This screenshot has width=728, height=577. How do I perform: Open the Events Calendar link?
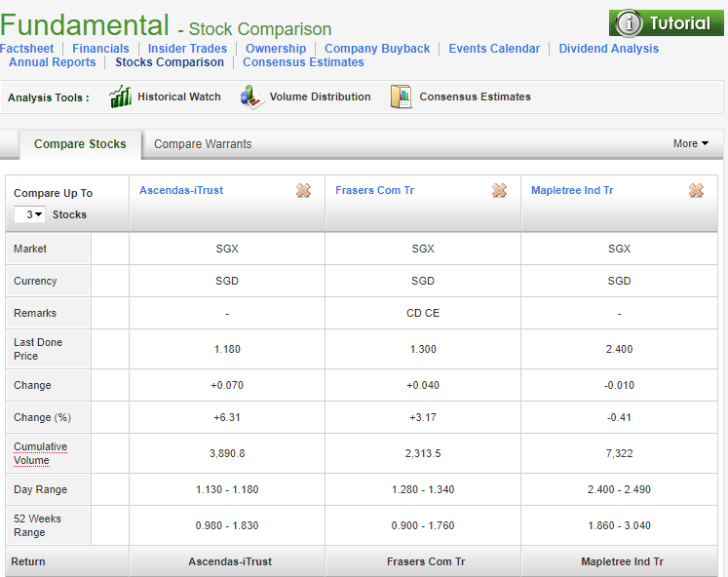pyautogui.click(x=494, y=49)
